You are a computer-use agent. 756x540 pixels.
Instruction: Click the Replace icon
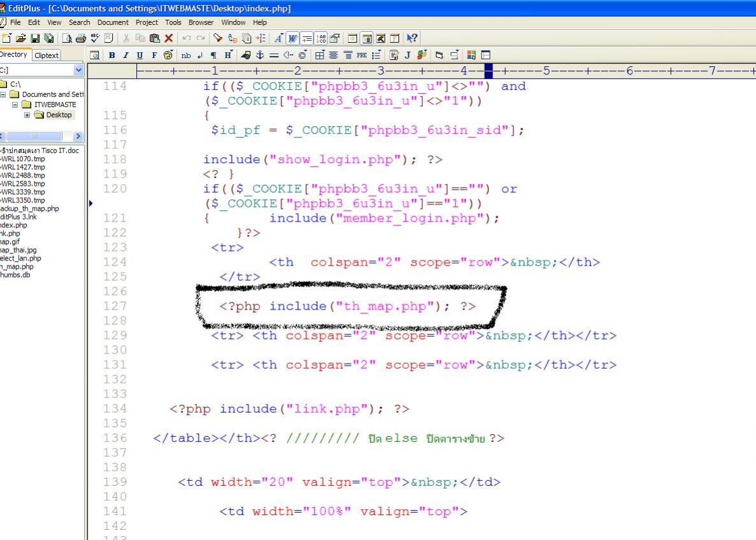[232, 38]
